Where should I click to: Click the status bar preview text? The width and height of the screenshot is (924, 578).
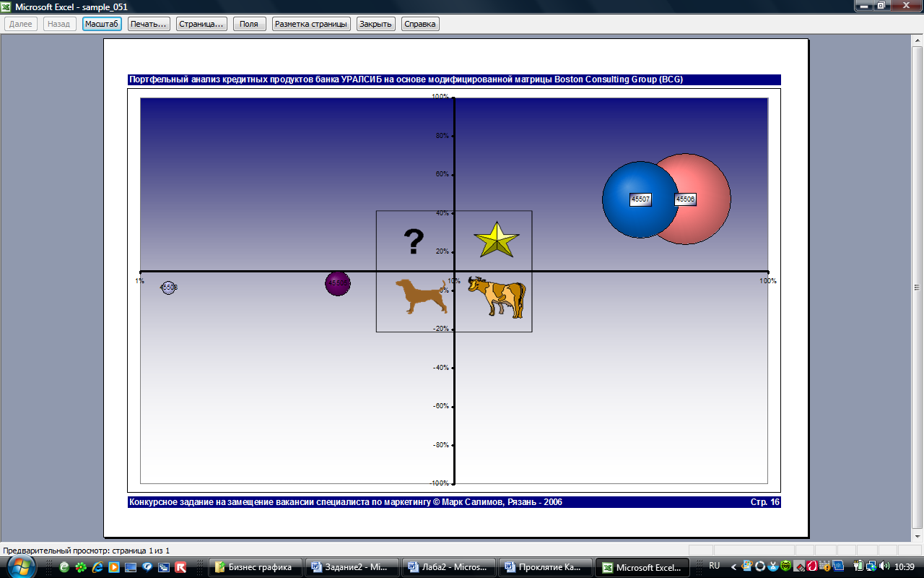[x=87, y=551]
